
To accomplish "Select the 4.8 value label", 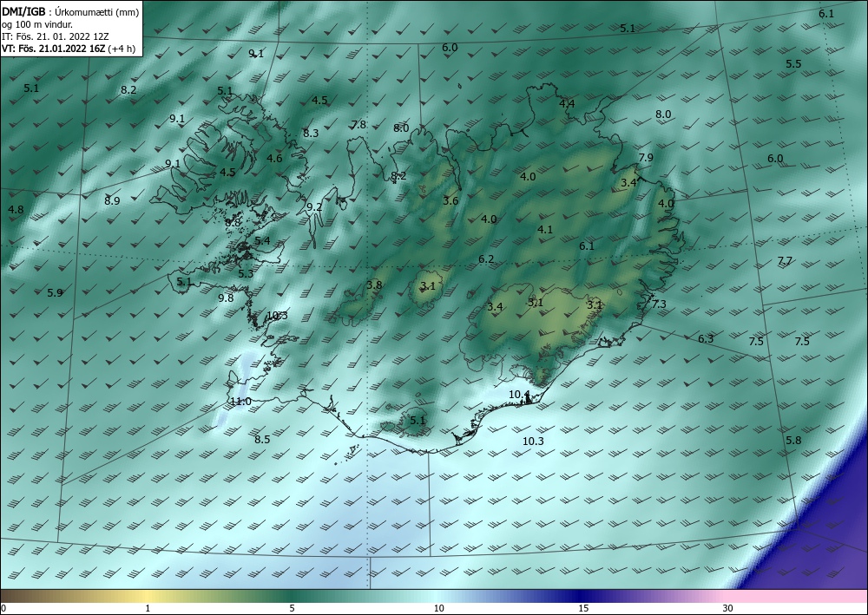I will [16, 210].
